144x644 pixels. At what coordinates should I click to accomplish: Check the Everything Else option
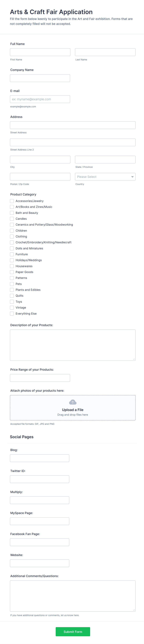(12, 313)
